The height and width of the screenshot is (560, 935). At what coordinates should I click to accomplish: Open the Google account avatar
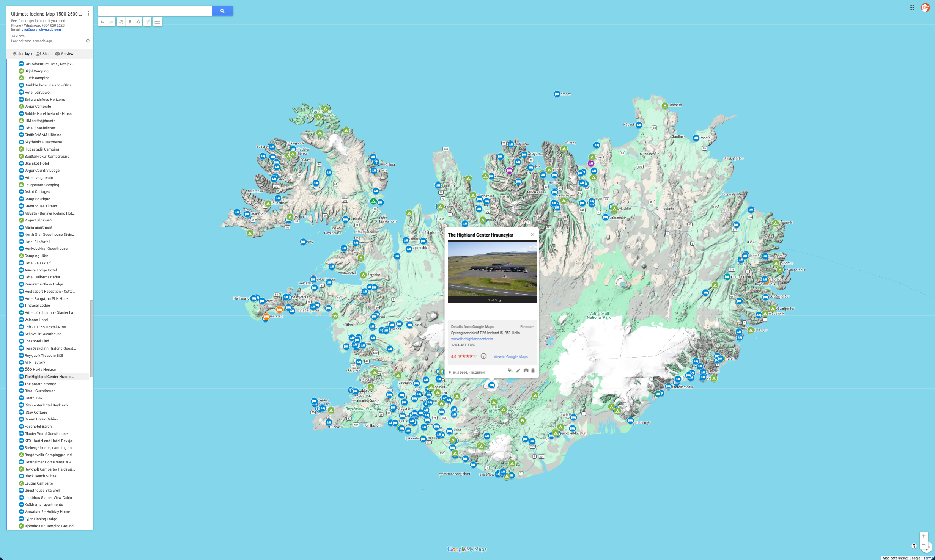[x=925, y=8]
